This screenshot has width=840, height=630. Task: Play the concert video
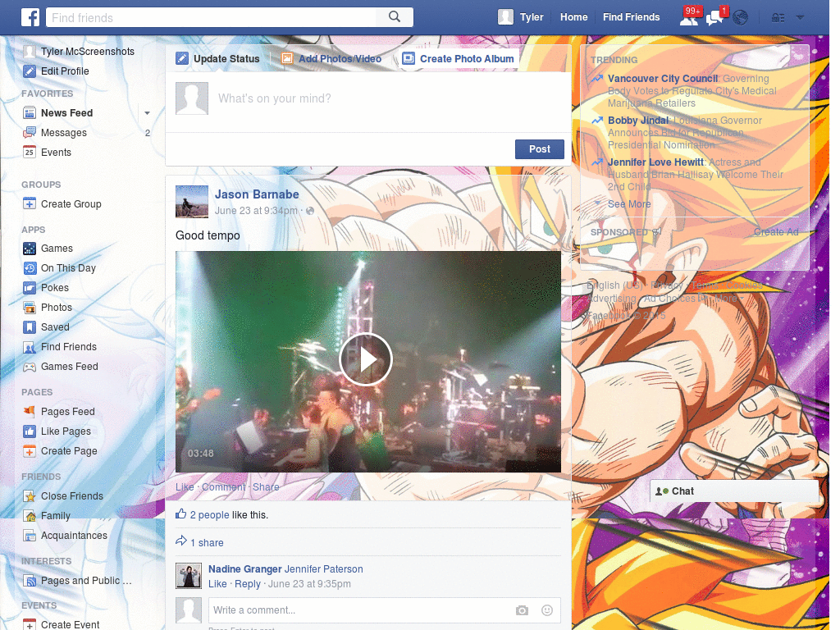point(366,359)
